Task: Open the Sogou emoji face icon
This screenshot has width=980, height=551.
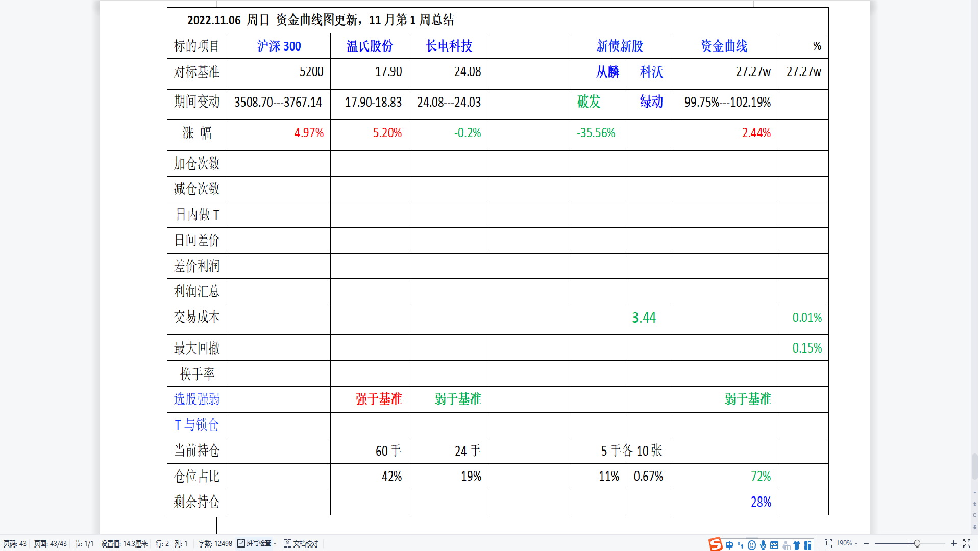Action: pos(752,545)
